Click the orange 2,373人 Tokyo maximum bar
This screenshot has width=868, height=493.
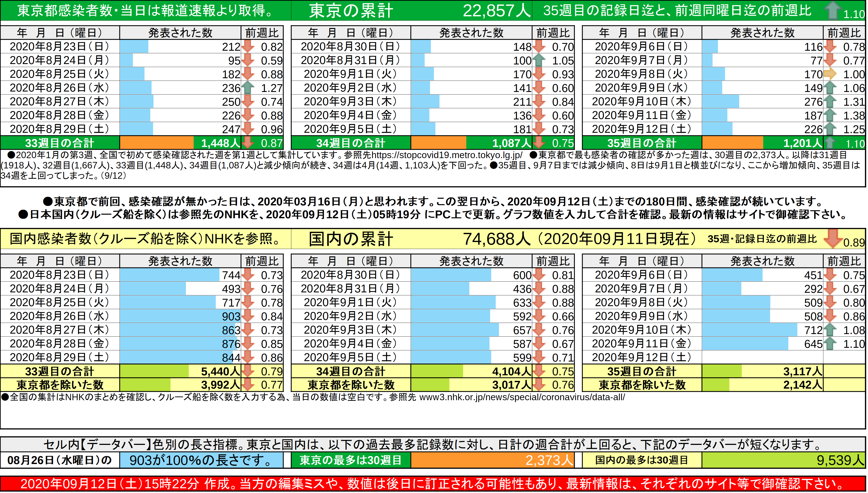492,461
